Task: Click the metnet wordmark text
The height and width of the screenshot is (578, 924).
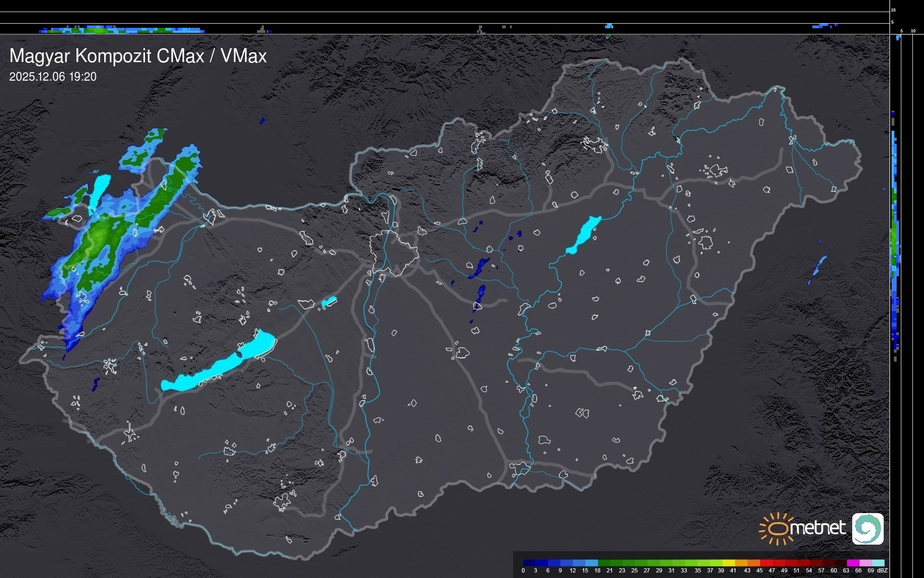Action: tap(818, 528)
